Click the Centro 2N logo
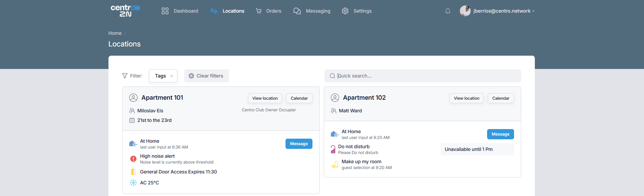644x196 pixels. coord(125,11)
